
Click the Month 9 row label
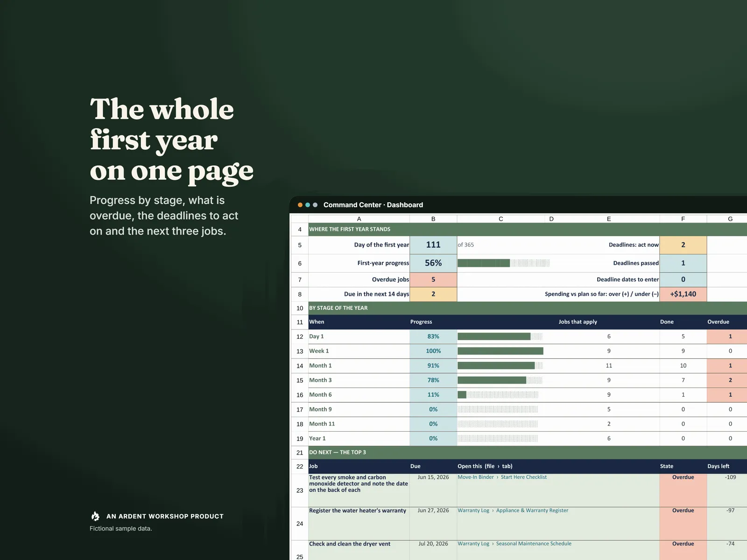pos(320,409)
